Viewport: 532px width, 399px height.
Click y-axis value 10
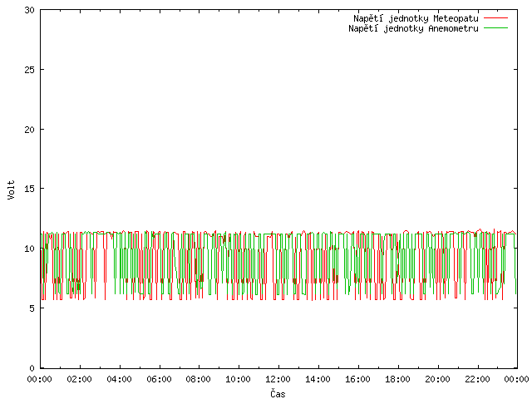(30, 249)
